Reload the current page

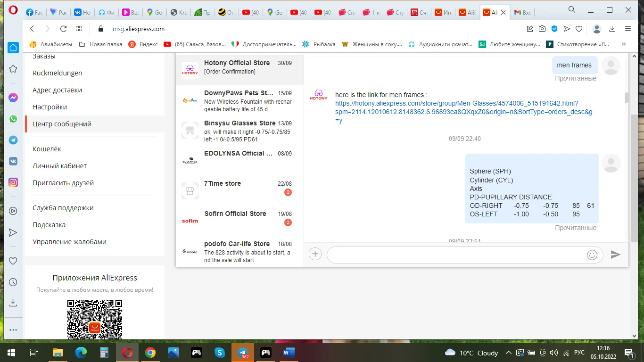(64, 29)
